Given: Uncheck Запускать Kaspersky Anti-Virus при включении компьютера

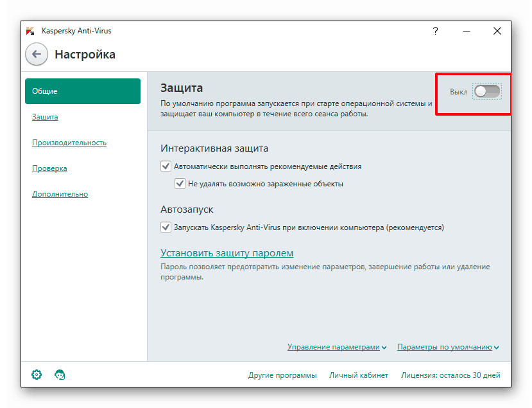Looking at the screenshot, I should (x=166, y=227).
